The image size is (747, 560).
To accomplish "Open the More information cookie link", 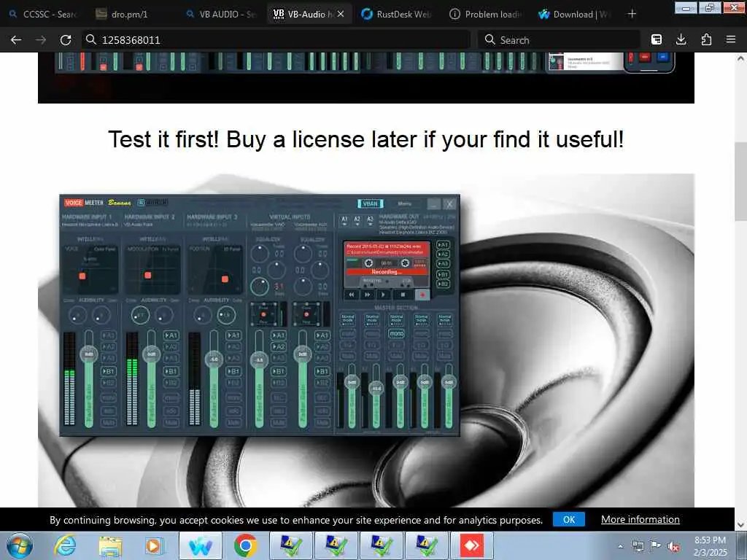I will [640, 519].
